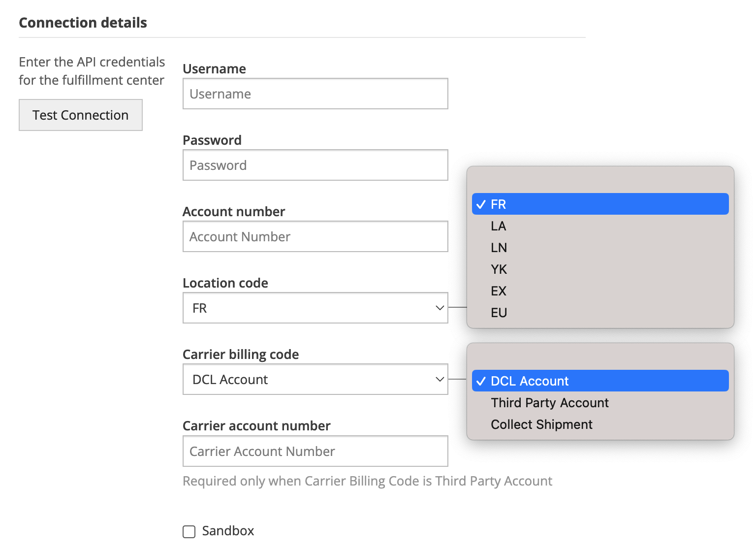Select the Account Number text box
The height and width of the screenshot is (551, 756).
pyautogui.click(x=315, y=236)
